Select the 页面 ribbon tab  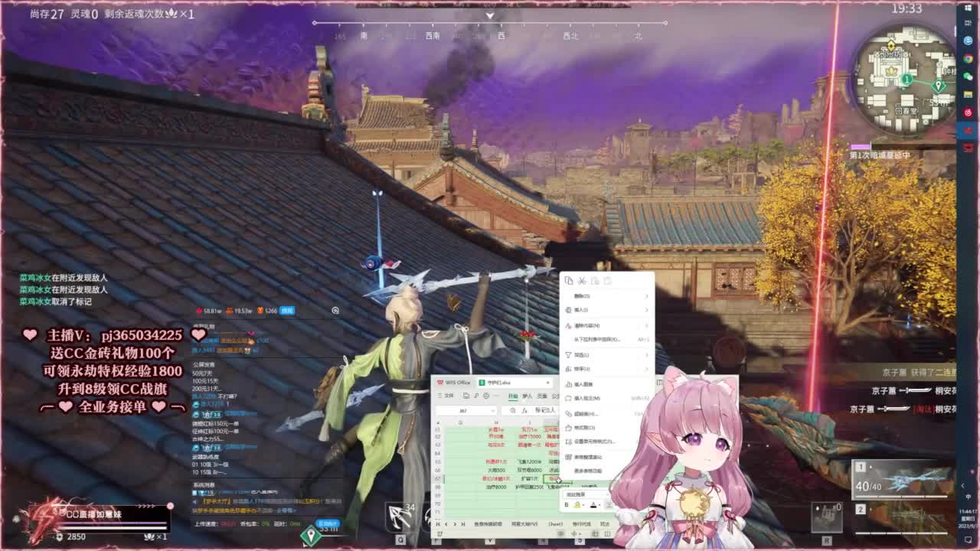(x=542, y=396)
